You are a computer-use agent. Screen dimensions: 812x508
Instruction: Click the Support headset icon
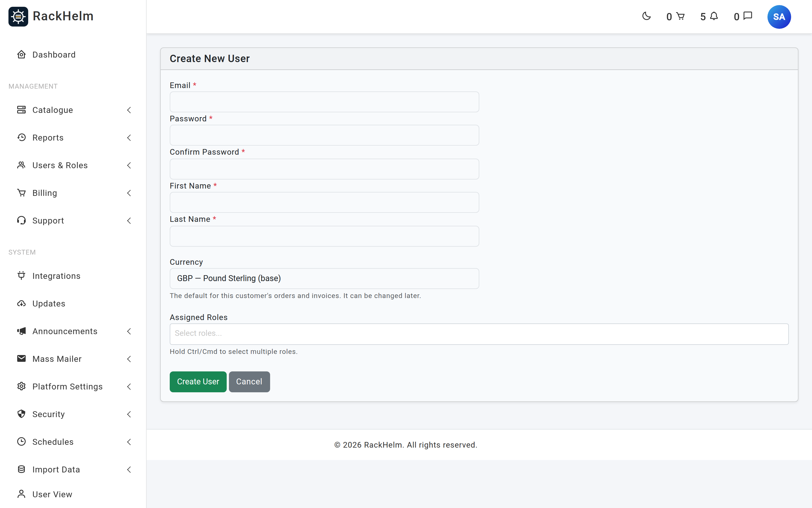coord(21,220)
